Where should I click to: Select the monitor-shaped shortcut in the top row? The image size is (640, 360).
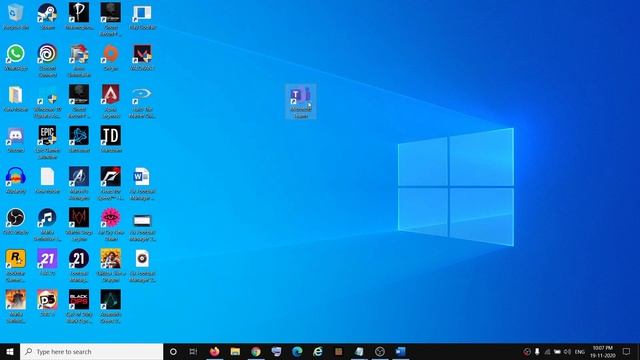click(x=142, y=16)
